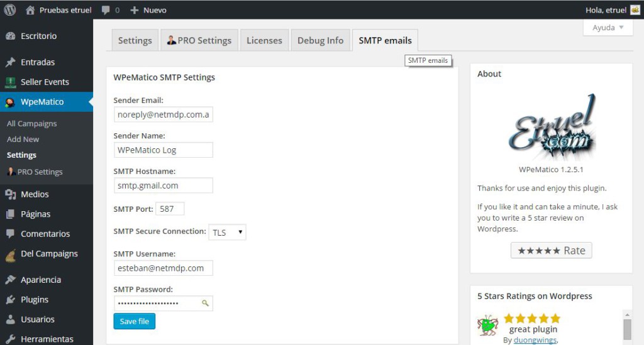This screenshot has width=644, height=345.
Task: Click Hola, etruel account link
Action: pos(606,10)
